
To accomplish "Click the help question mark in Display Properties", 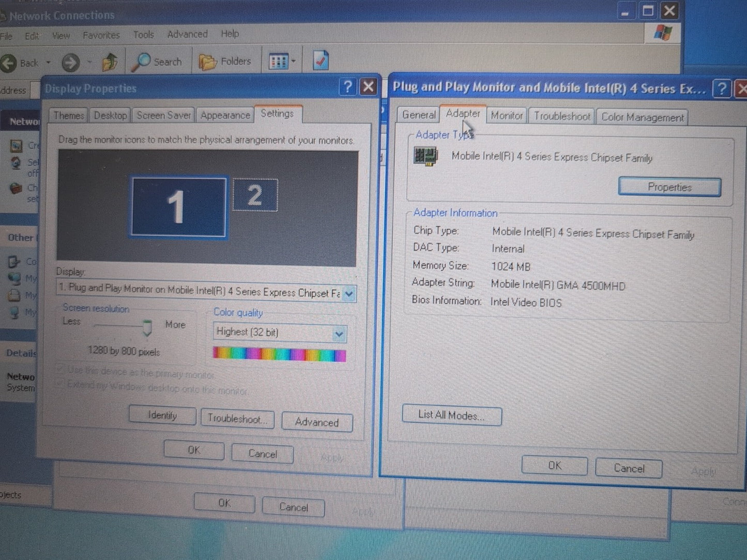I will pyautogui.click(x=348, y=87).
